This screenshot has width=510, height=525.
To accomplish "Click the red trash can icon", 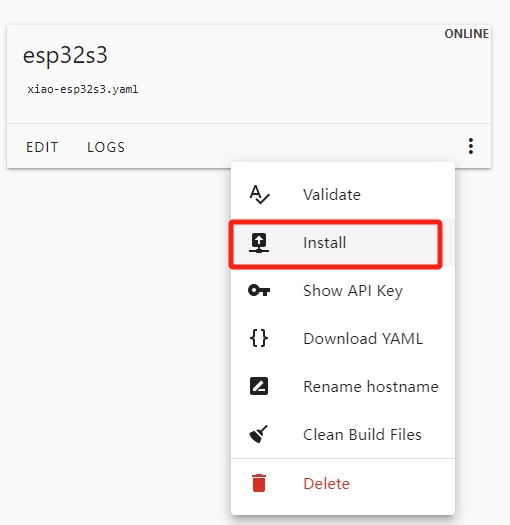I will (x=259, y=483).
